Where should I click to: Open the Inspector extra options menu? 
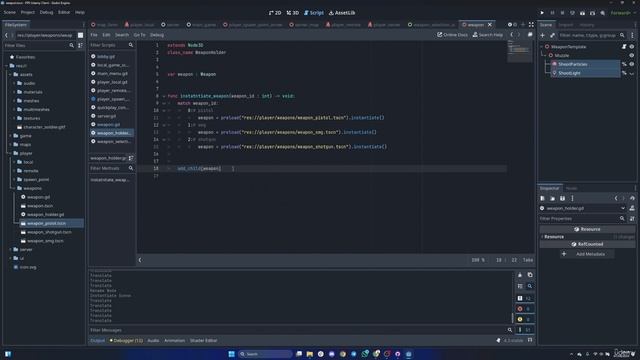coord(572,198)
